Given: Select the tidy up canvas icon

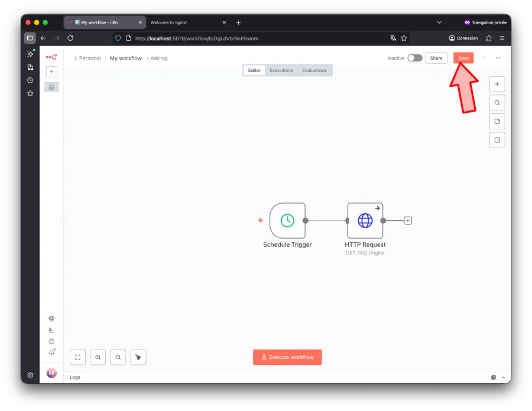Looking at the screenshot, I should point(138,357).
